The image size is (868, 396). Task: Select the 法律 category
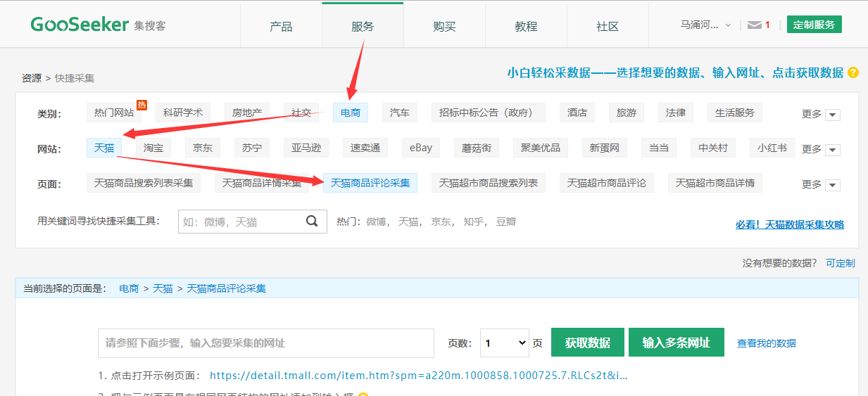click(676, 113)
